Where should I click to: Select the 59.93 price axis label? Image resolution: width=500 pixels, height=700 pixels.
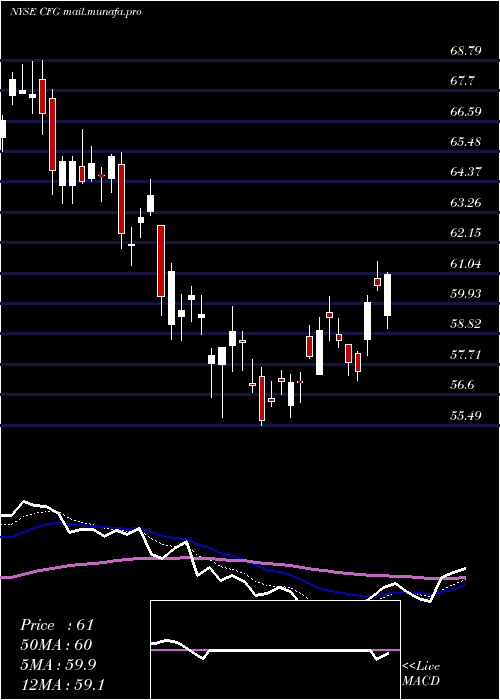tap(466, 294)
